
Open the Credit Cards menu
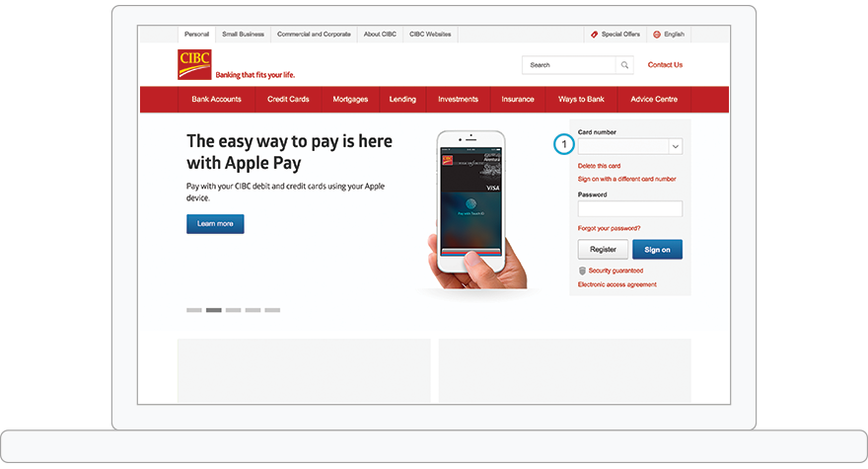coord(288,100)
